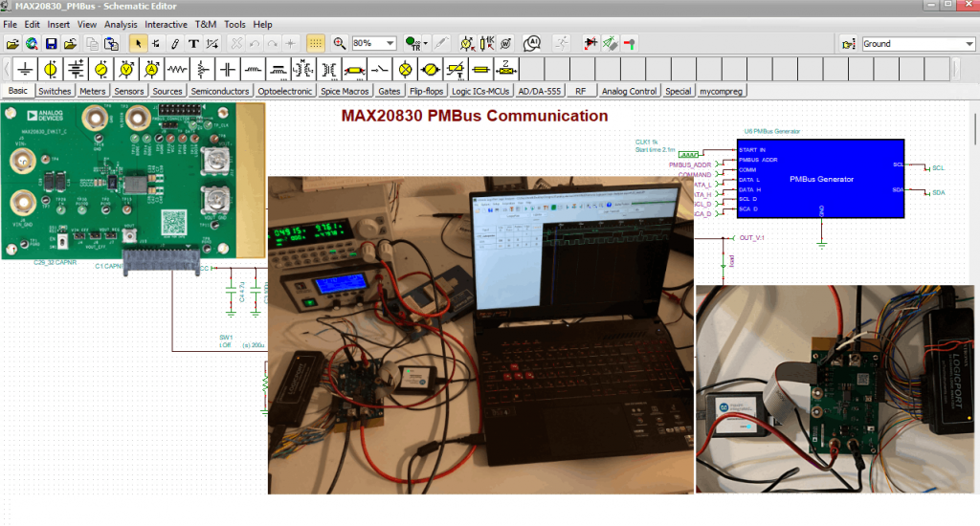Screen dimensions: 980x526
Task: Pick the resistor component icon
Action: [x=176, y=70]
